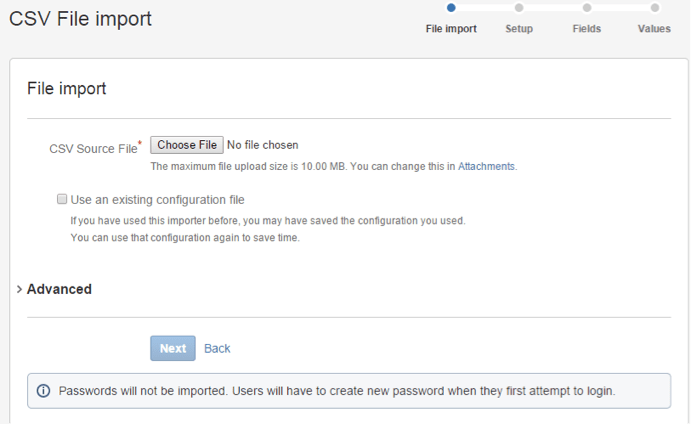This screenshot has width=691, height=424.
Task: Select the Fields step label
Action: (x=587, y=29)
